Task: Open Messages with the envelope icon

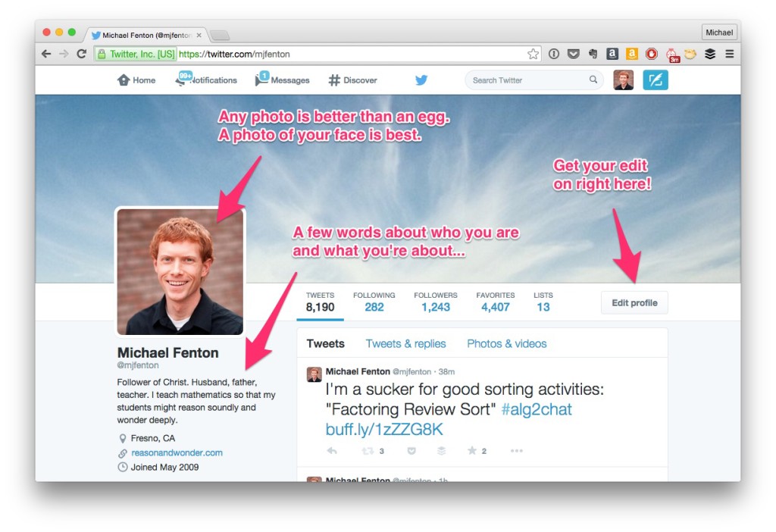Action: pos(281,80)
